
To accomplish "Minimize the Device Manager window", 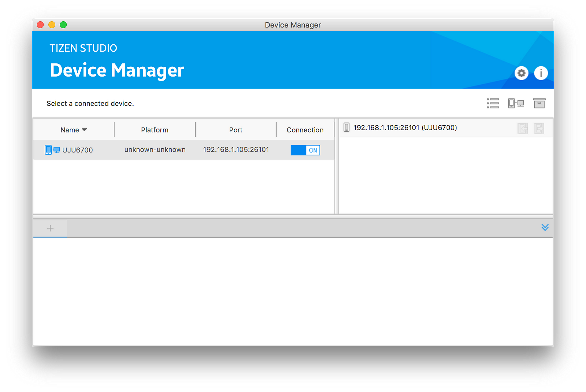I will click(52, 25).
